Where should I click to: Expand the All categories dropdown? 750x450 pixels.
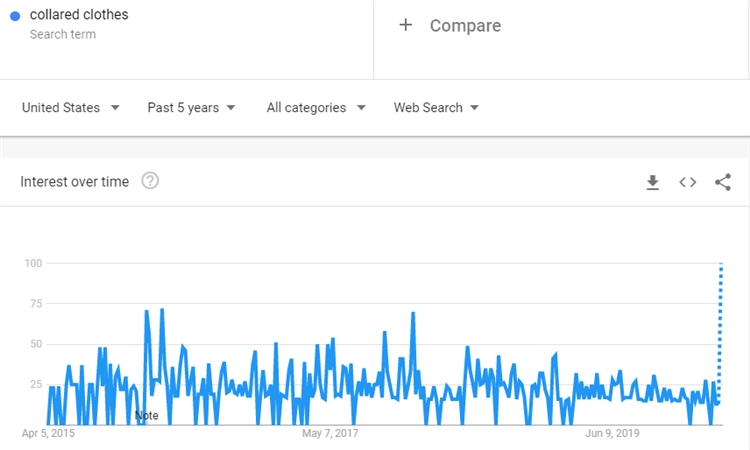(316, 107)
